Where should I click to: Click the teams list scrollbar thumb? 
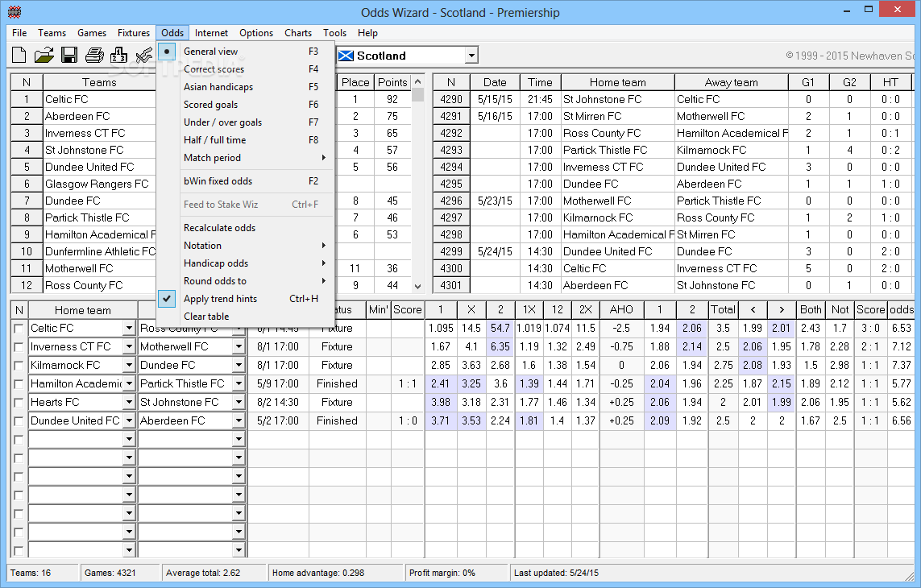pos(417,95)
